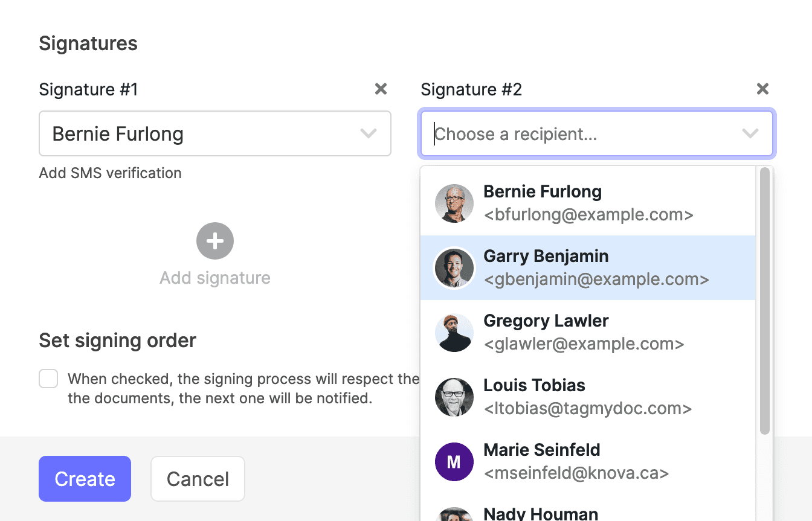Click the plus Add signature icon
Image resolution: width=812 pixels, height=521 pixels.
(215, 241)
